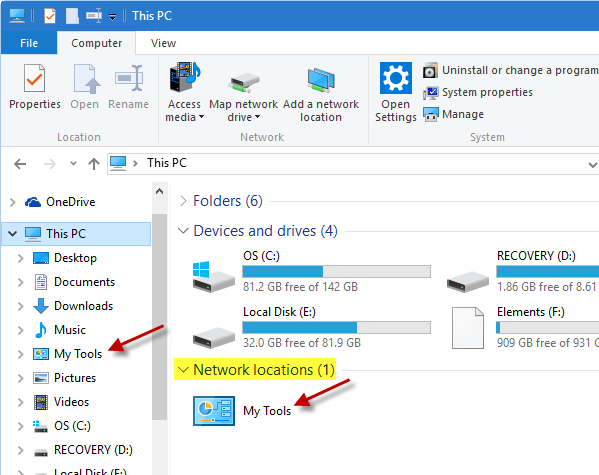Click the title bar This PC system icon
The image size is (599, 475).
click(17, 16)
